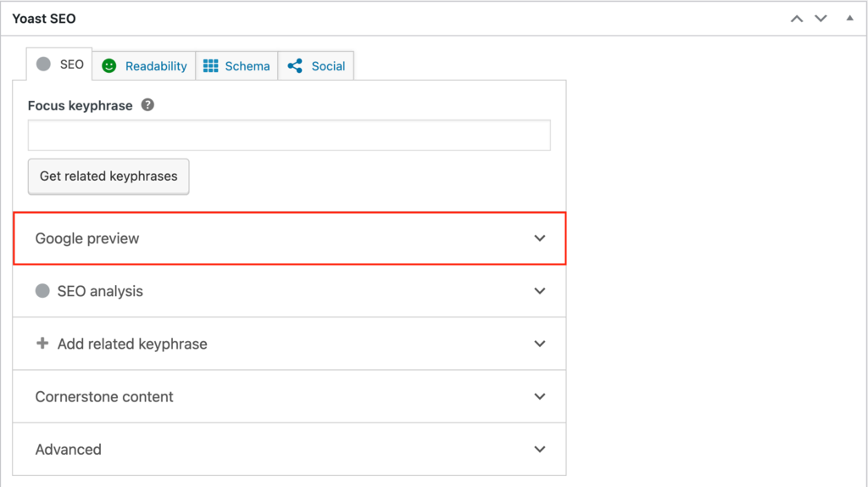This screenshot has height=487, width=868.
Task: Expand the Google preview section chevron
Action: 540,238
